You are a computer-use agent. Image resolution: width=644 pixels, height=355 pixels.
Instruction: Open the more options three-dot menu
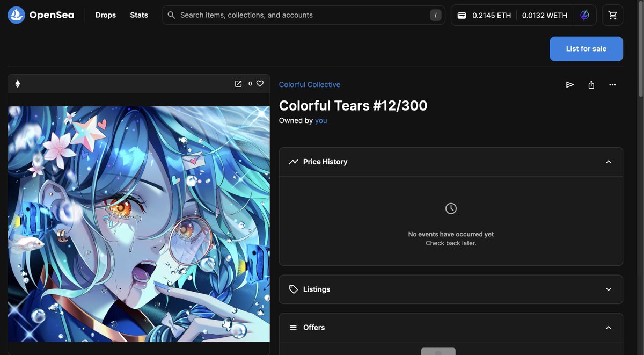click(x=612, y=84)
